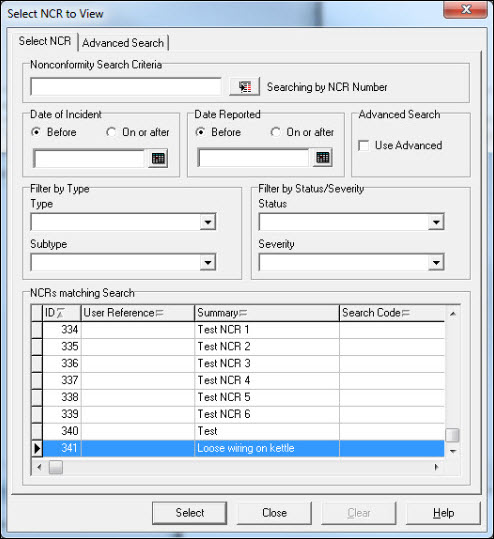Image resolution: width=494 pixels, height=539 pixels.
Task: Click the Select button
Action: pyautogui.click(x=190, y=513)
